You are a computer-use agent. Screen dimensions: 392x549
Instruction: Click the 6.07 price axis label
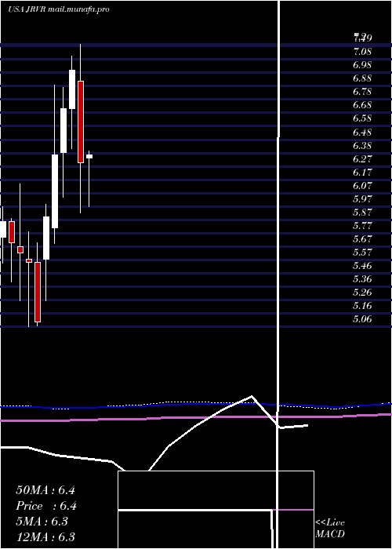pos(362,186)
